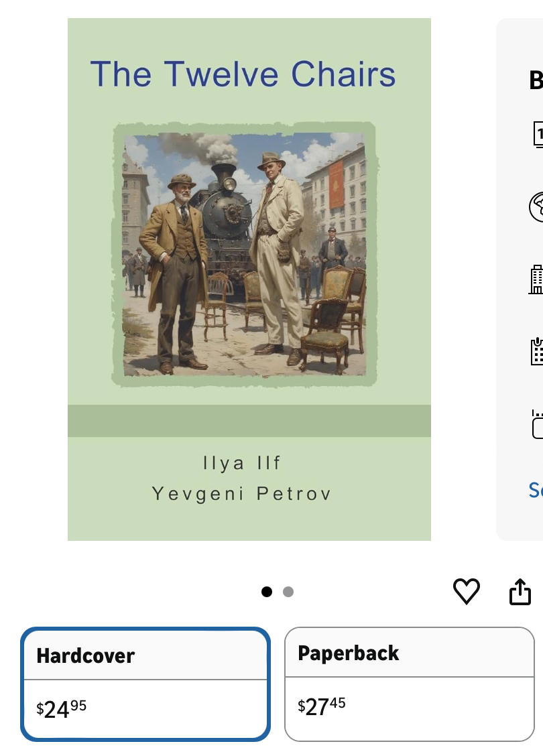Go to the first image carousel dot
Screen dimensions: 543x756
point(267,592)
